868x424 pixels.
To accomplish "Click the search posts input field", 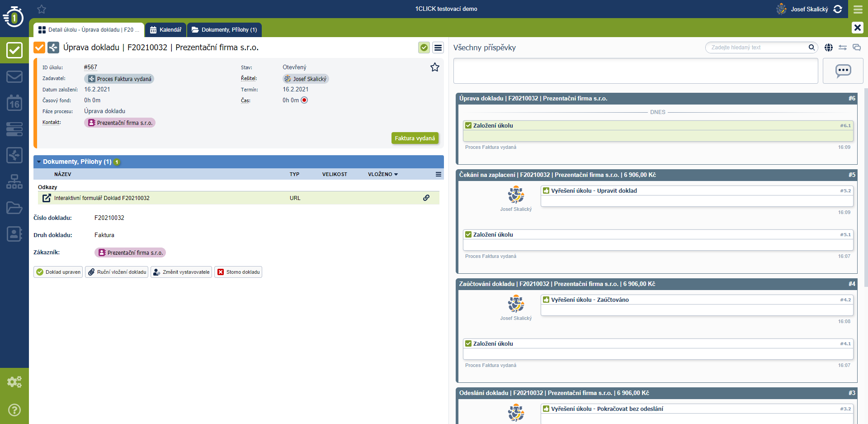I will tap(759, 48).
